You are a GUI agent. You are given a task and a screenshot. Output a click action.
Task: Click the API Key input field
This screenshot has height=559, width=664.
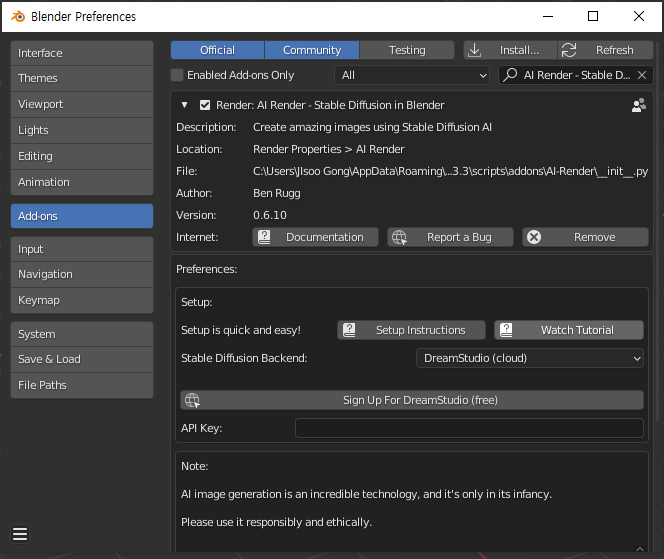[x=469, y=428]
